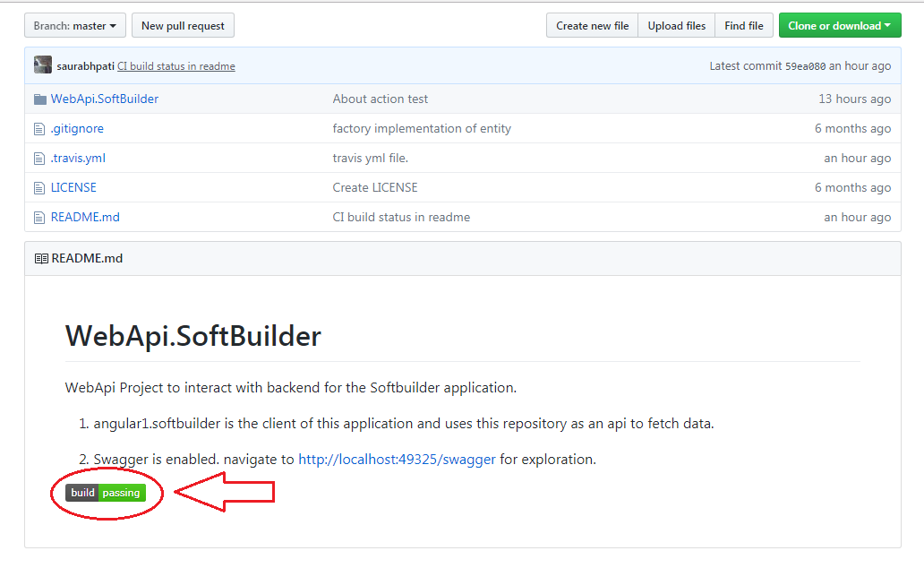Open the WebApi.SoftBuilder folder link
This screenshot has height=568, width=924.
click(x=105, y=99)
